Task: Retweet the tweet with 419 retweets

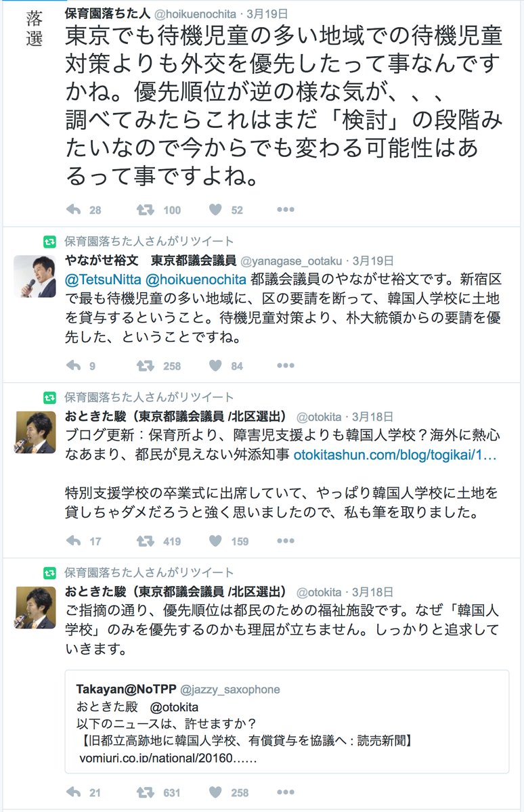Action: click(x=146, y=541)
